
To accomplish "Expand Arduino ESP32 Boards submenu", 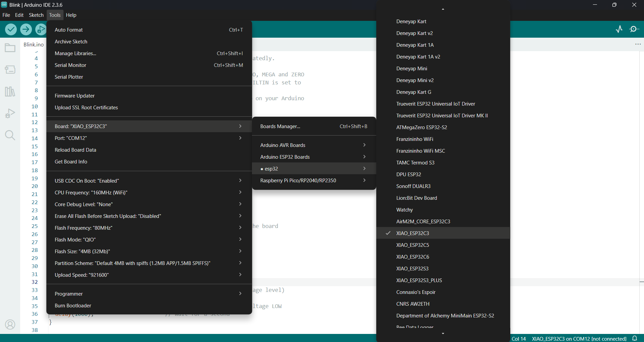I will [x=314, y=157].
